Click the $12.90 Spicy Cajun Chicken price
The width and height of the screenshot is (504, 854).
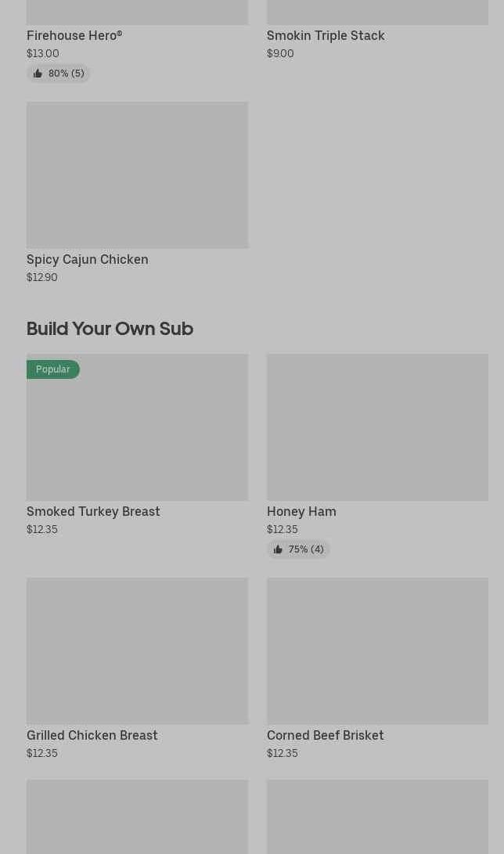click(42, 277)
